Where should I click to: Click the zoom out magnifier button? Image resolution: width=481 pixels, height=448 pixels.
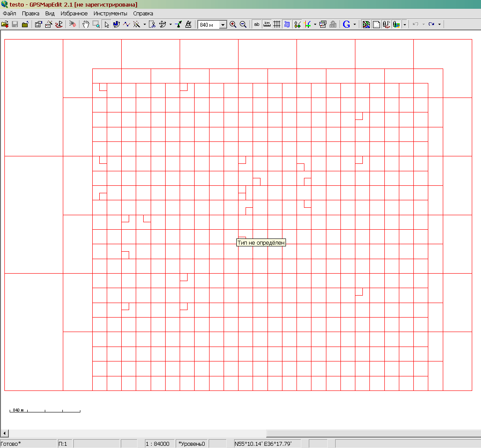(x=243, y=25)
